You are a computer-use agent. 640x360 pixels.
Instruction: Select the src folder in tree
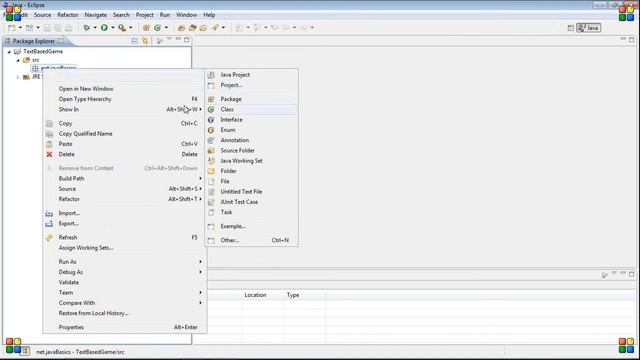pos(36,60)
